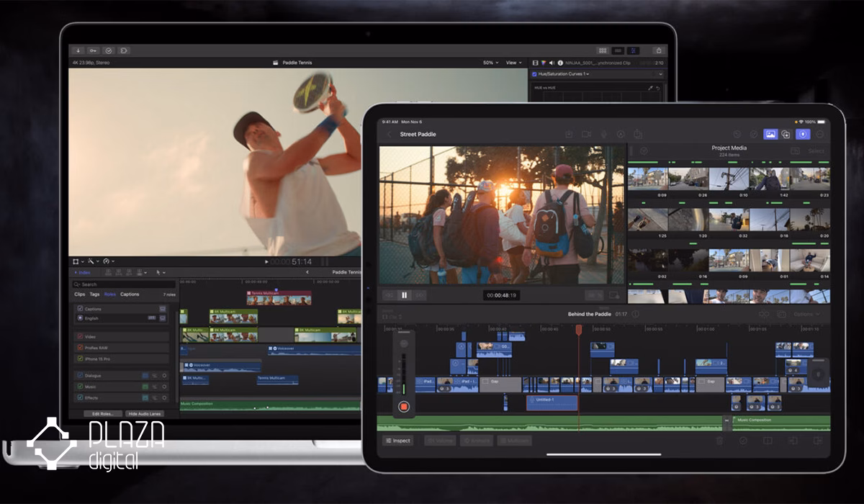Click the Index button in Mac timeline
This screenshot has width=864, height=504.
[82, 272]
